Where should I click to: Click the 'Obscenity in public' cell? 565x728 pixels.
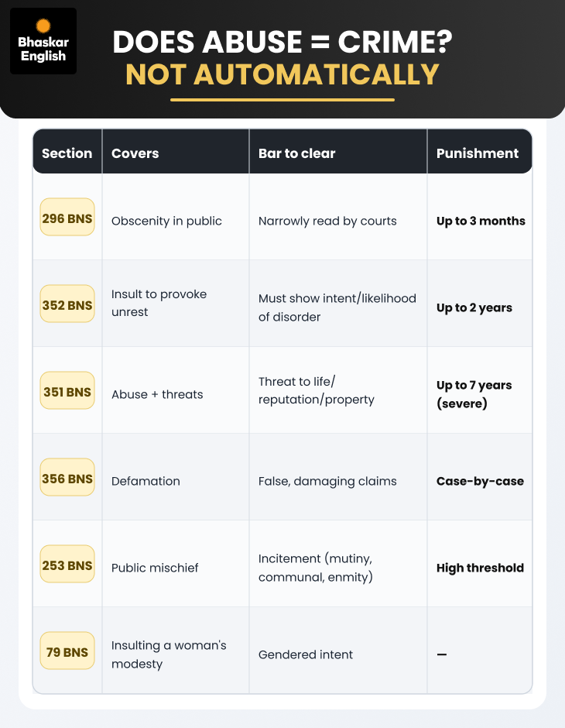coord(166,221)
